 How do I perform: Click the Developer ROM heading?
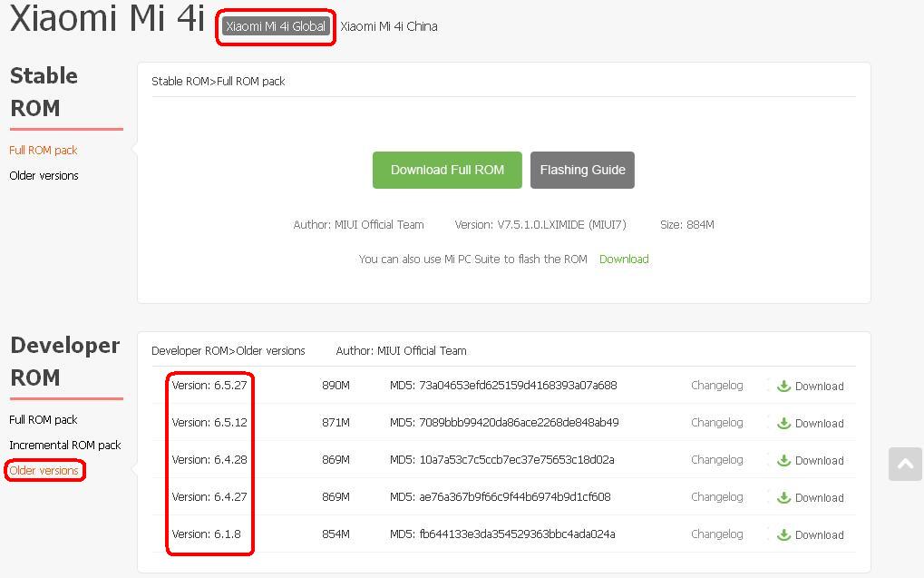coord(64,361)
